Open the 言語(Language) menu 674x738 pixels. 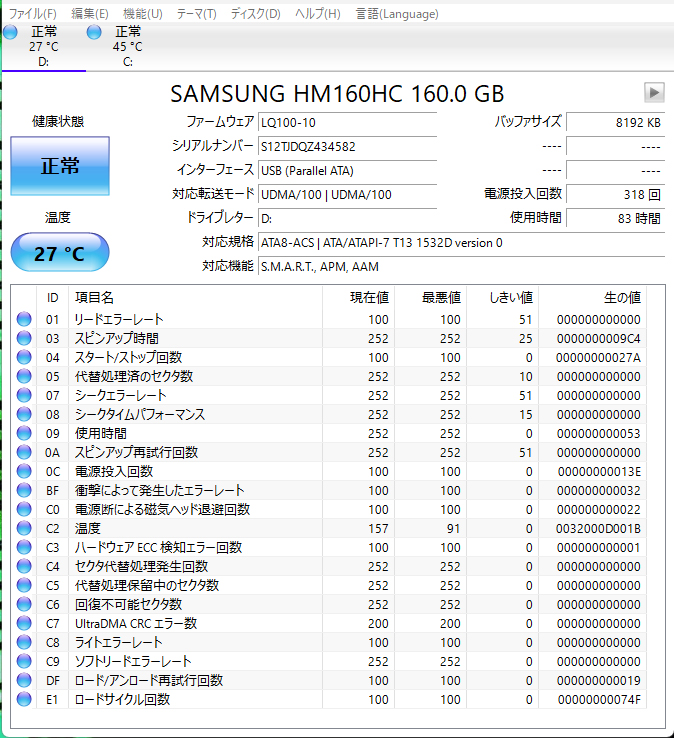click(x=397, y=13)
